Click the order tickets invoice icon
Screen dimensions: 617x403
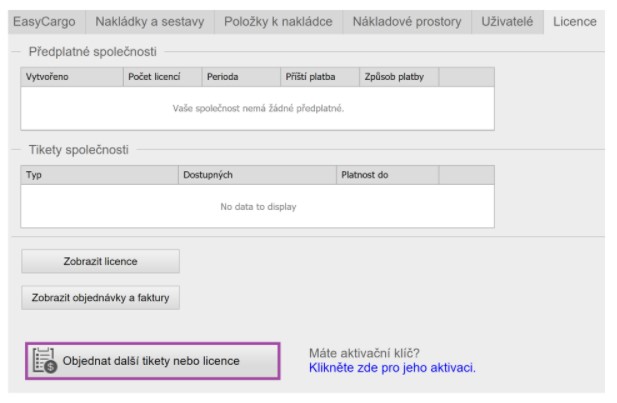tap(44, 361)
